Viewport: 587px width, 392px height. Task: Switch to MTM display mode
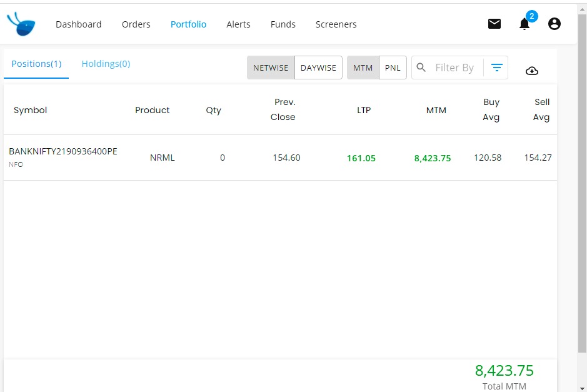(x=363, y=68)
